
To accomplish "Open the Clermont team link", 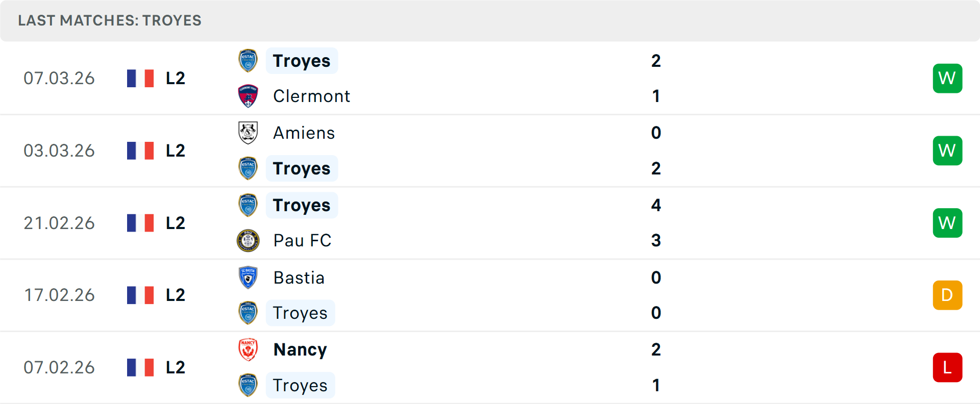I will [x=311, y=96].
